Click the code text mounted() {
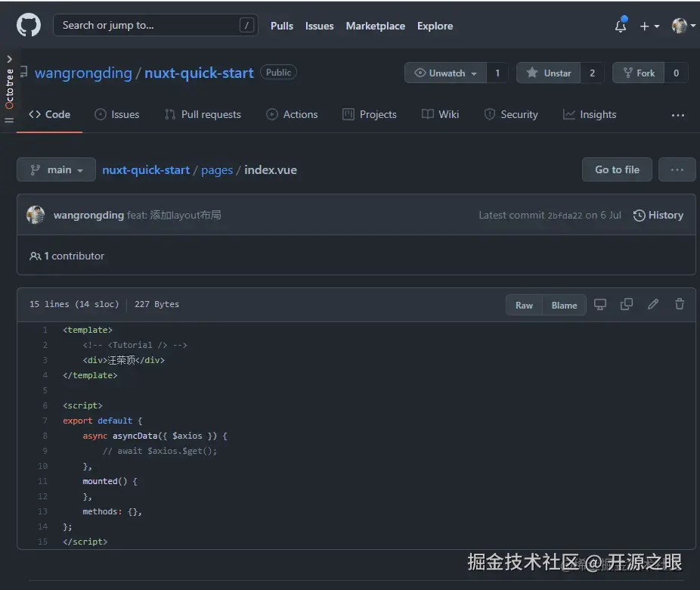 click(110, 482)
